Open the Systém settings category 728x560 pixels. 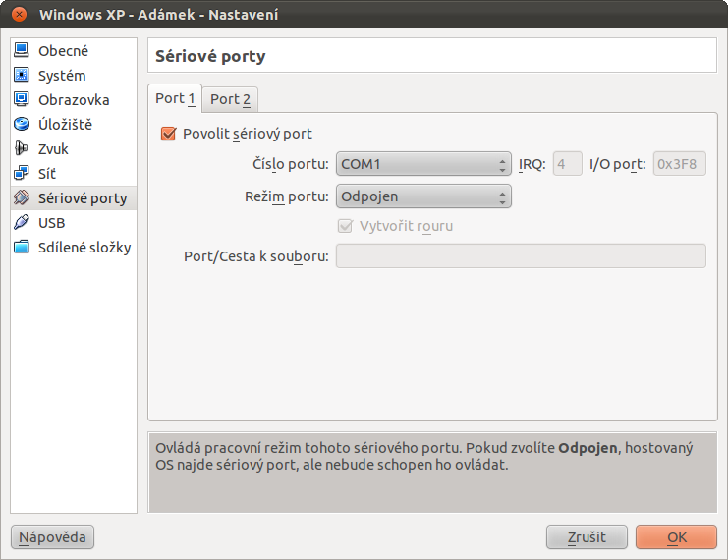coord(74,75)
